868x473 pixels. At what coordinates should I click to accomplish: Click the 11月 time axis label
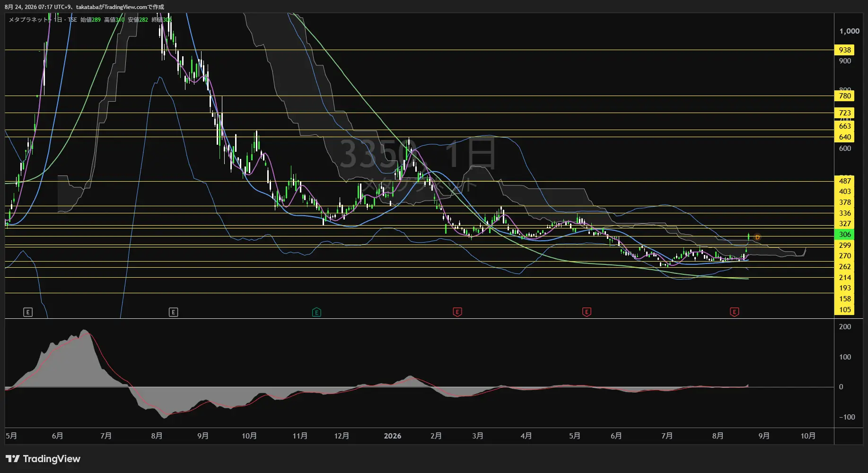point(300,436)
